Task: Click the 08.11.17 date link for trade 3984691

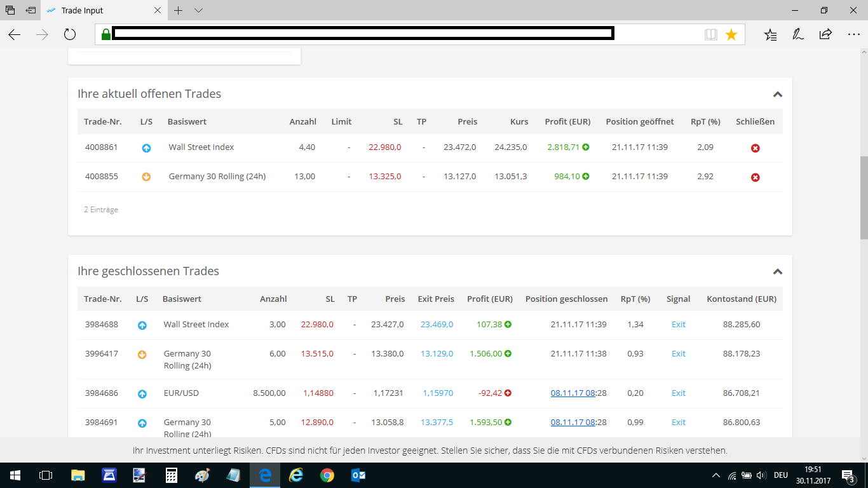Action: point(573,423)
